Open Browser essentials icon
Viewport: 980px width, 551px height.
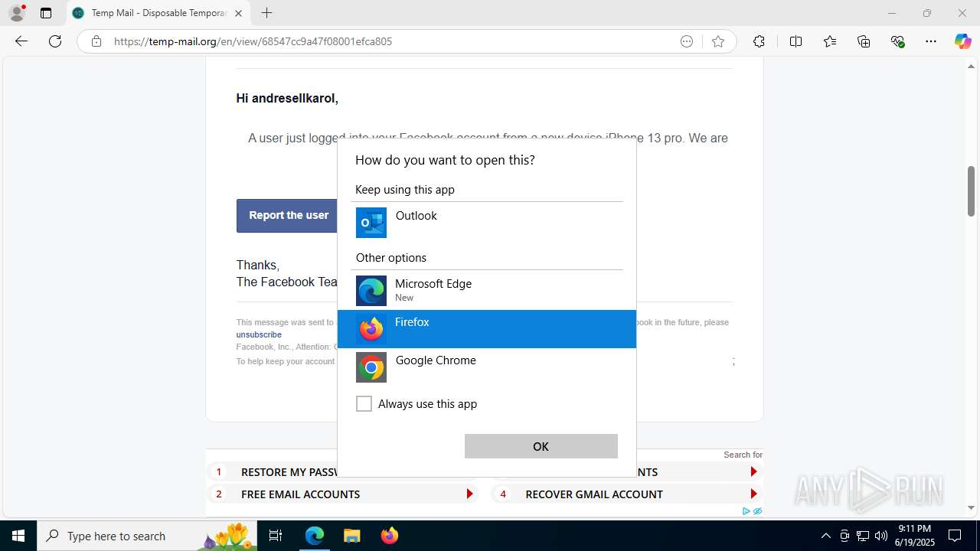pyautogui.click(x=898, y=41)
